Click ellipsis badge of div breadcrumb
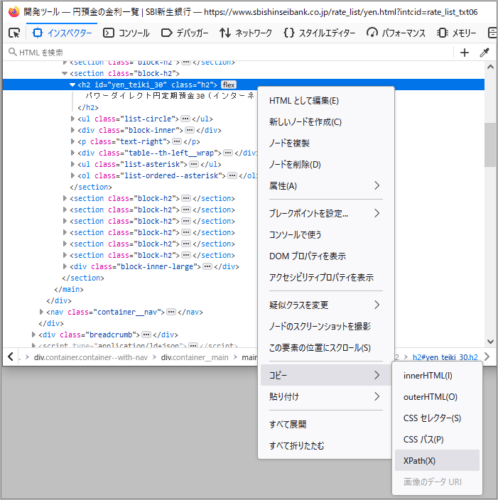 point(146,334)
